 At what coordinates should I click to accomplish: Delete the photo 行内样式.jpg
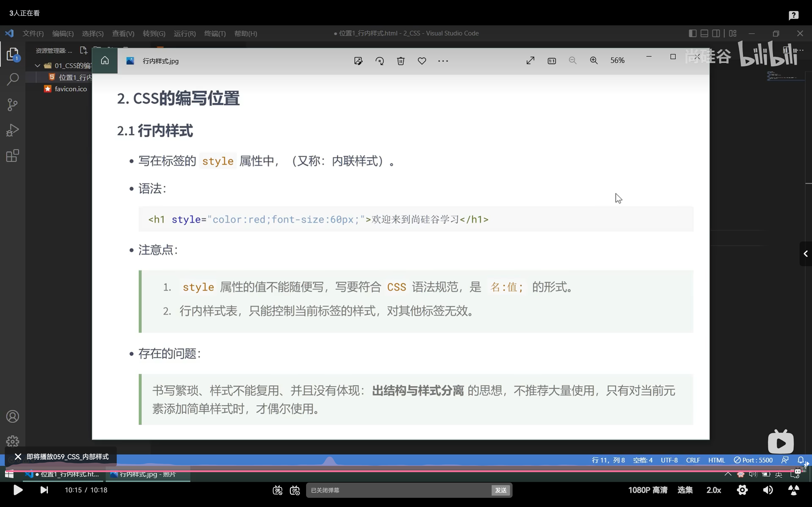tap(401, 61)
